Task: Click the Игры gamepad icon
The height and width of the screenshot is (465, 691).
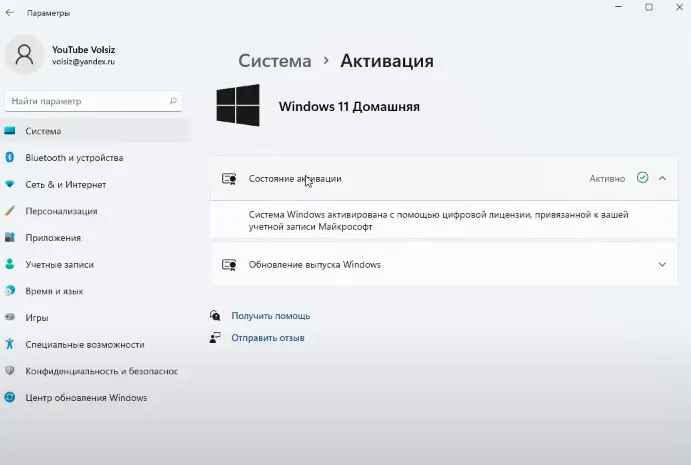Action: pos(10,317)
